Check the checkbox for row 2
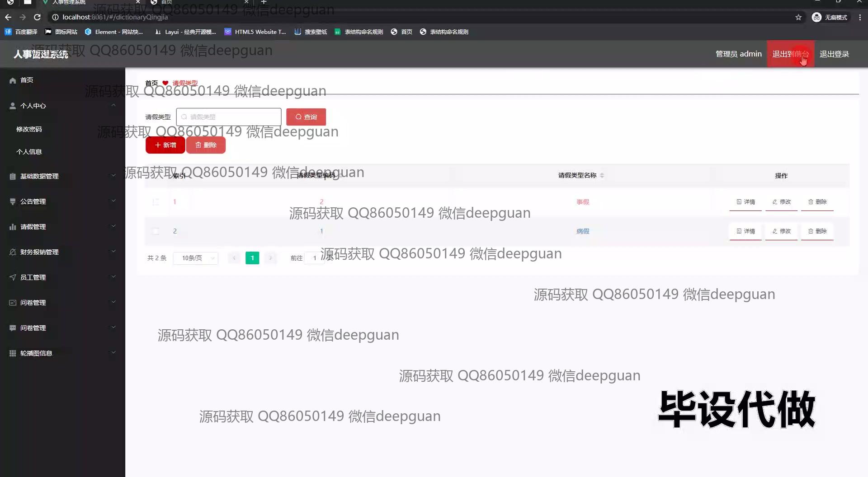The height and width of the screenshot is (477, 868). 156,231
